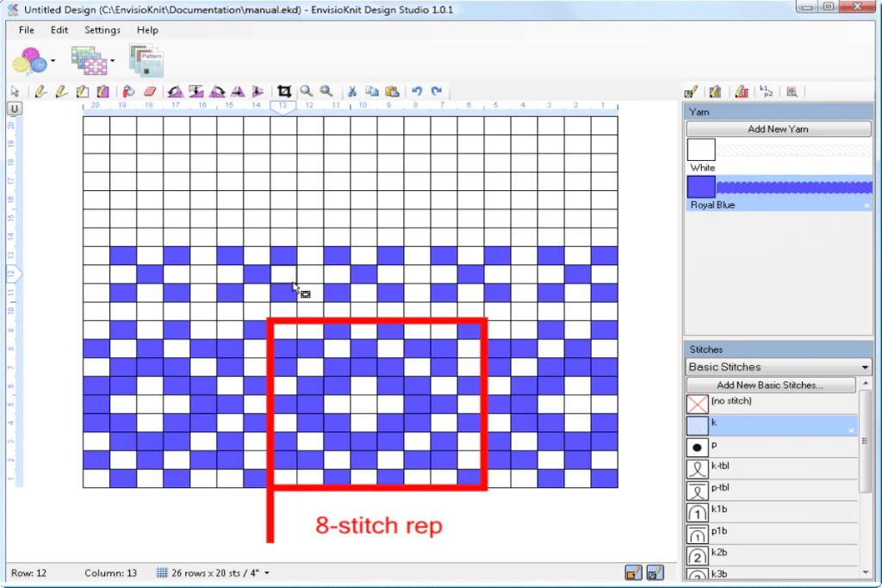Choose the crop selection tool
The height and width of the screenshot is (588, 882).
pyautogui.click(x=284, y=91)
